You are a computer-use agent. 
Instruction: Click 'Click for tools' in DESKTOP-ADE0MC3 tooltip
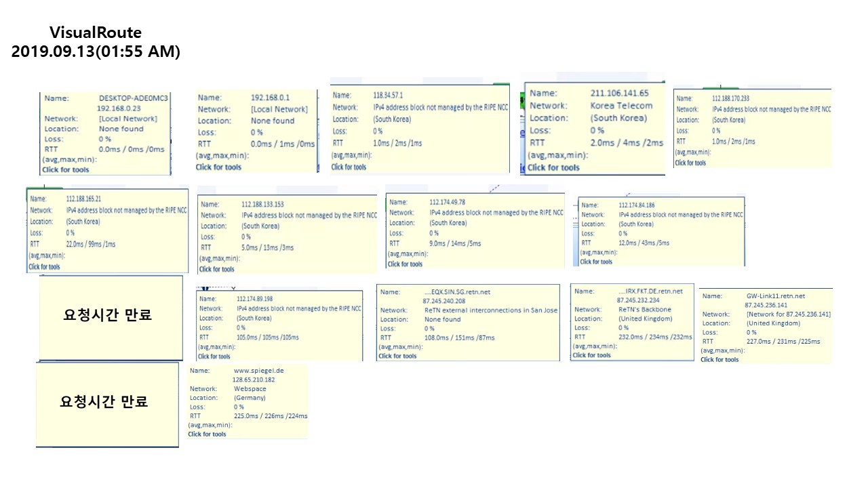tap(64, 170)
